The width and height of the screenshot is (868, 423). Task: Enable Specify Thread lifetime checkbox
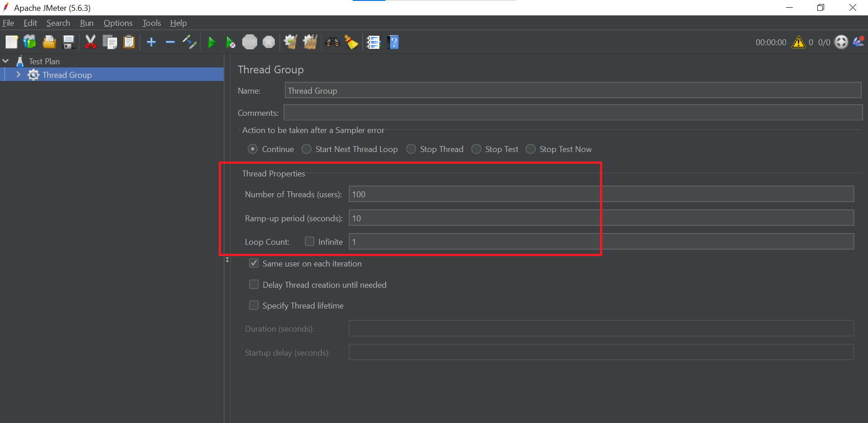(254, 305)
